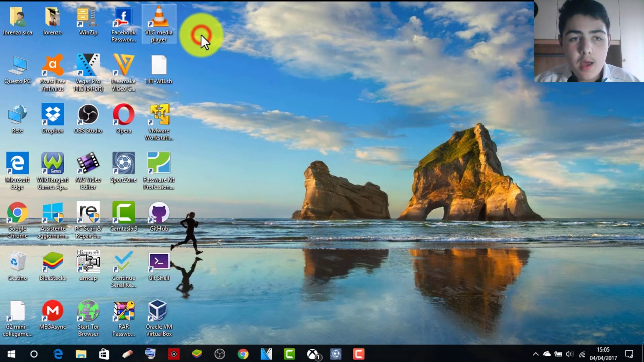
Task: Open the Windows Start menu
Action: 11,354
